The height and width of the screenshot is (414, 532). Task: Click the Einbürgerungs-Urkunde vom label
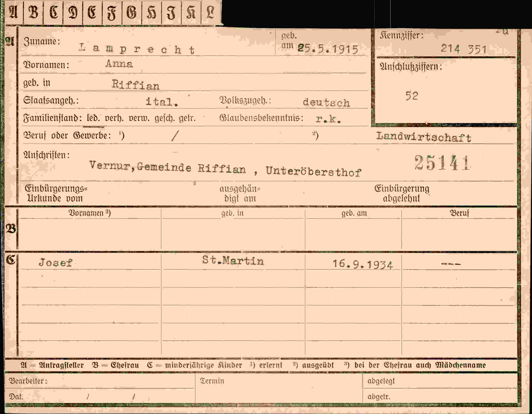(56, 194)
